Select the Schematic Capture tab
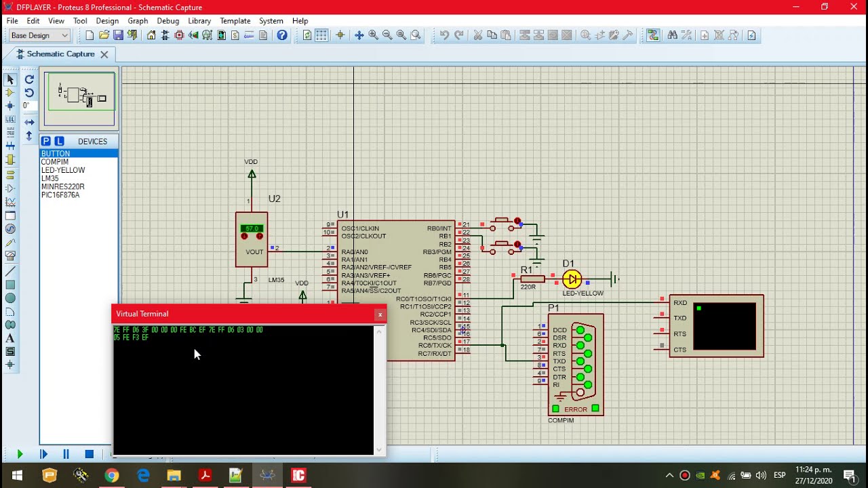 point(60,54)
